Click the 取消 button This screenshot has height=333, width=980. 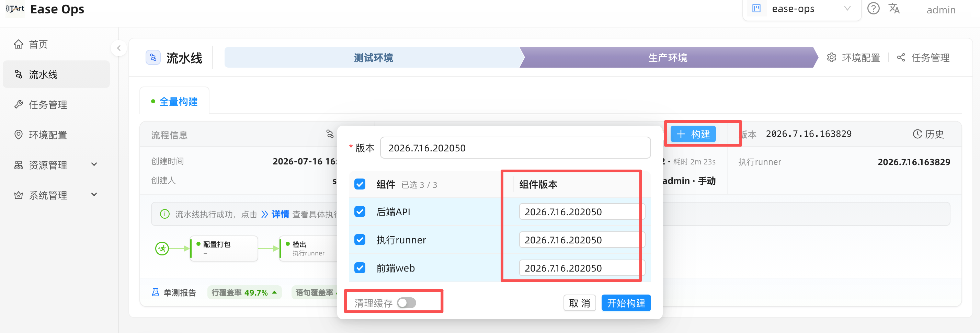tap(579, 302)
